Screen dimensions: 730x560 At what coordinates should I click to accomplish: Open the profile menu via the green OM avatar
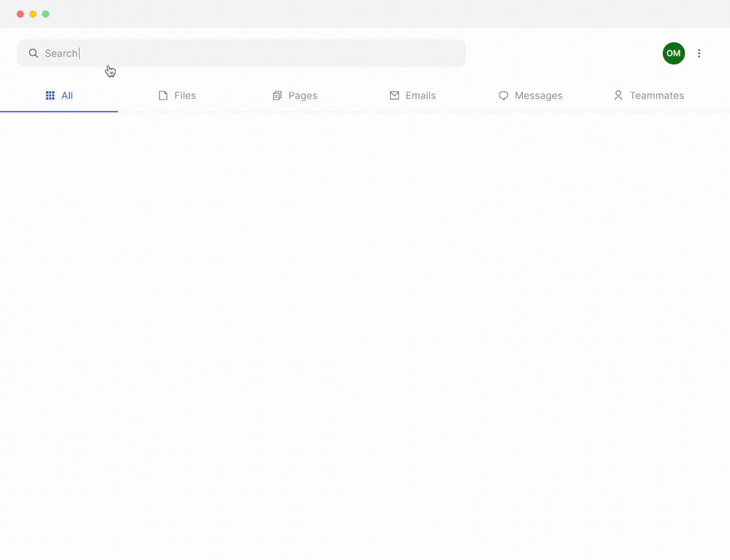coord(673,54)
